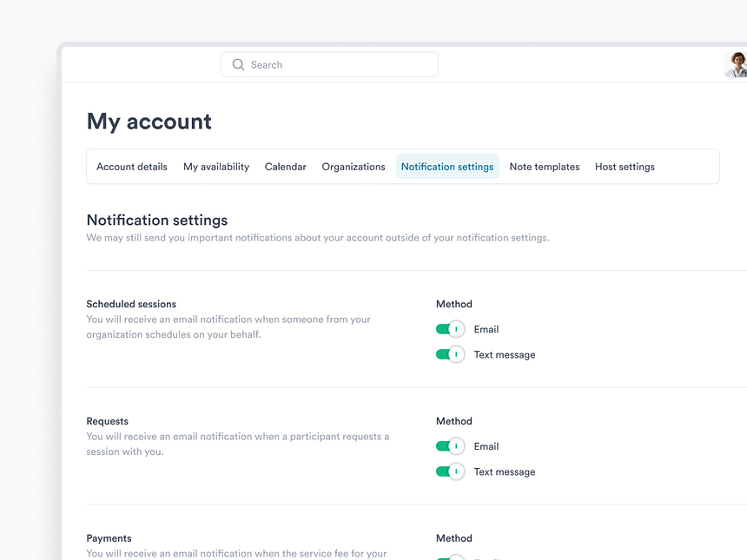Turn off Text message for Scheduled sessions
Viewport: 747px width, 560px height.
pos(450,354)
